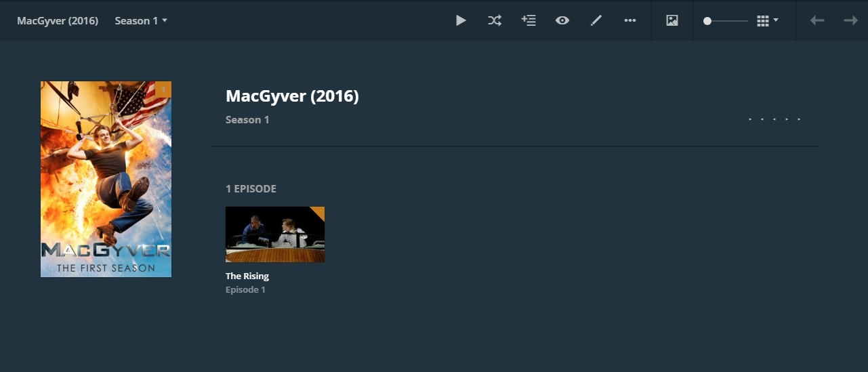
Task: Click the 1 EPISODE section label
Action: (251, 189)
